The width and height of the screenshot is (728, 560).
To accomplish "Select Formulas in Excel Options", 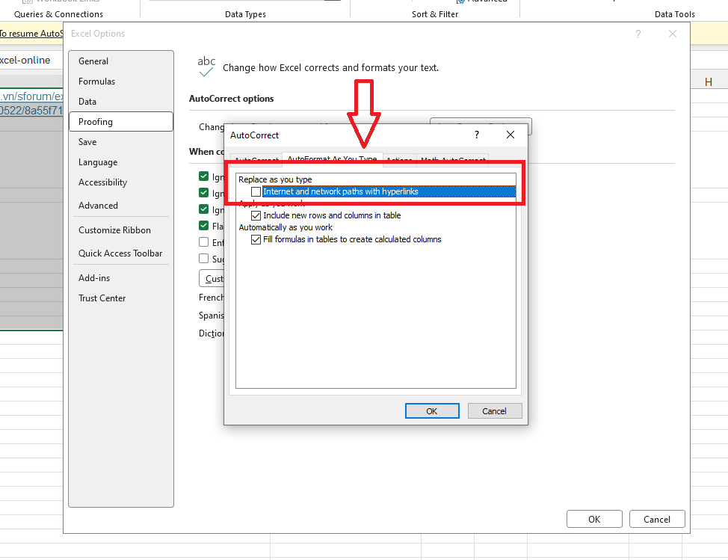I will coord(121,81).
